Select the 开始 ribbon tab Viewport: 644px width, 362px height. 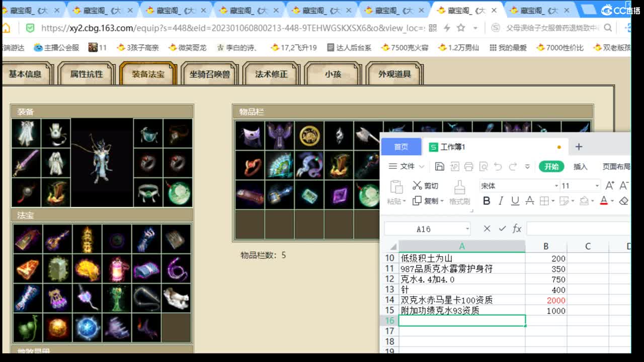[x=551, y=166]
